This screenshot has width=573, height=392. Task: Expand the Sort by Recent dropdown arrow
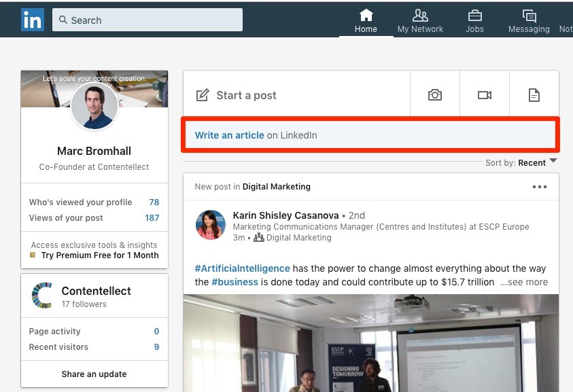(x=553, y=160)
